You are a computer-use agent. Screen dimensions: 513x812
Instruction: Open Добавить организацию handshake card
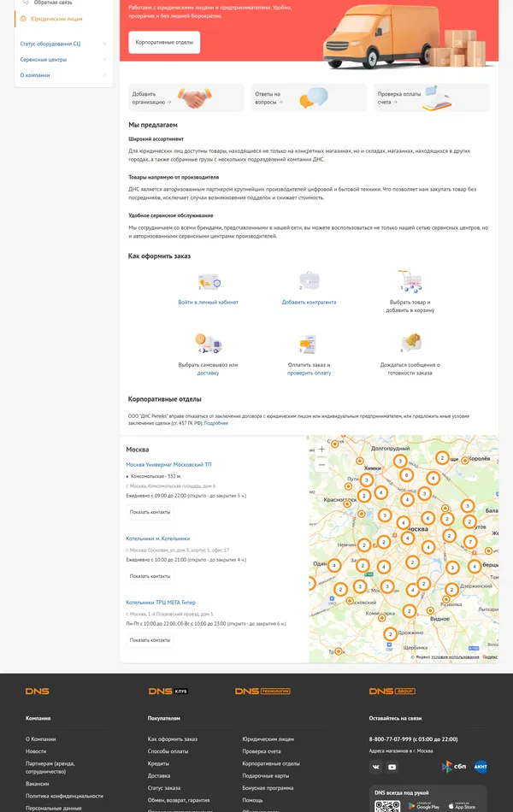[186, 98]
